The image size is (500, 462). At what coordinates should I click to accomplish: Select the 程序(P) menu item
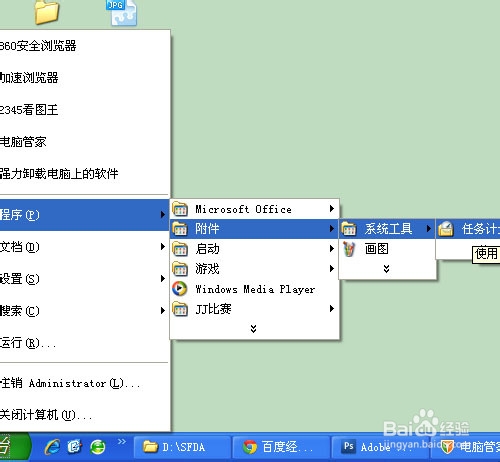[85, 215]
